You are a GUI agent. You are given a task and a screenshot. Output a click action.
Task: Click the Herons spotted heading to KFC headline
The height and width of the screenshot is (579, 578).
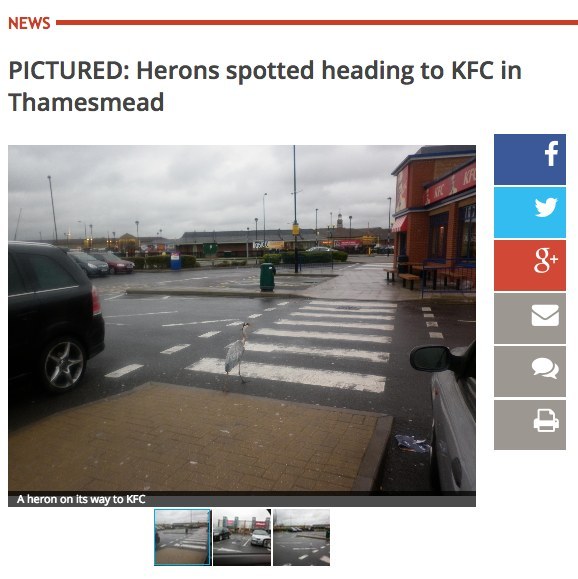click(x=265, y=86)
